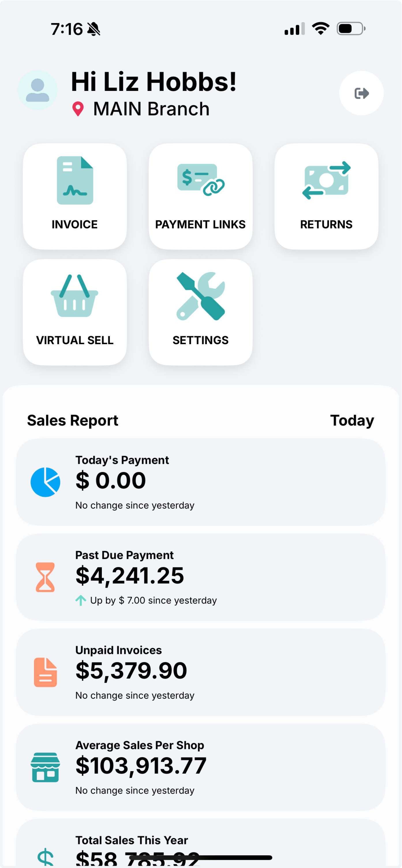Screen dimensions: 402x868
Task: Tap the logout arrow icon
Action: tap(361, 93)
